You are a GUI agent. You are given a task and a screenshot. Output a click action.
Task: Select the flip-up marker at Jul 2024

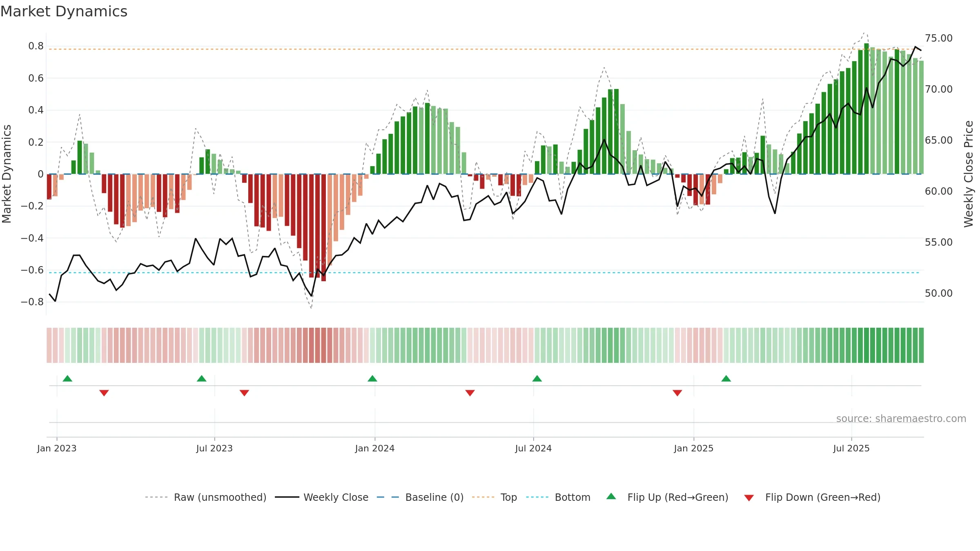(x=537, y=378)
